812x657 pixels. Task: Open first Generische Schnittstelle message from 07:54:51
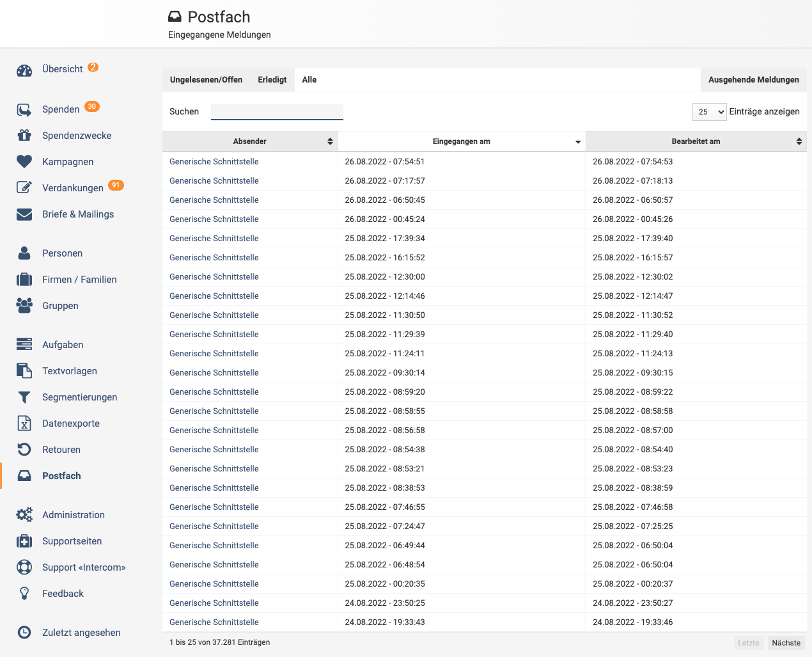[x=214, y=162]
